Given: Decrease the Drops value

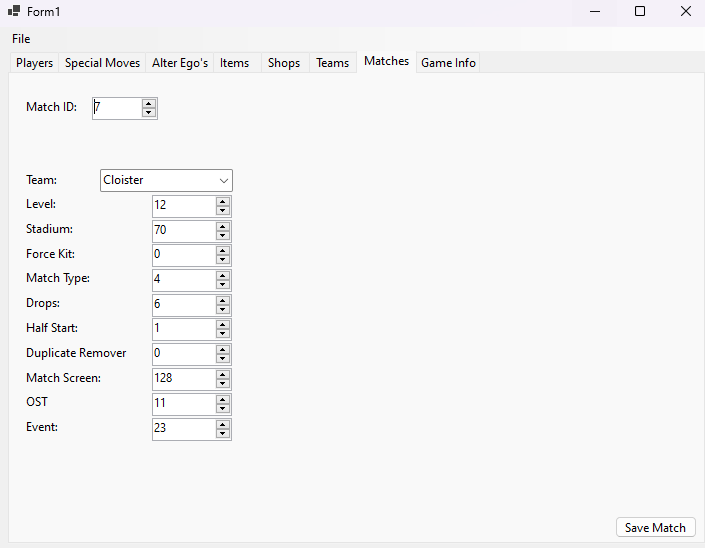Looking at the screenshot, I should (223, 310).
